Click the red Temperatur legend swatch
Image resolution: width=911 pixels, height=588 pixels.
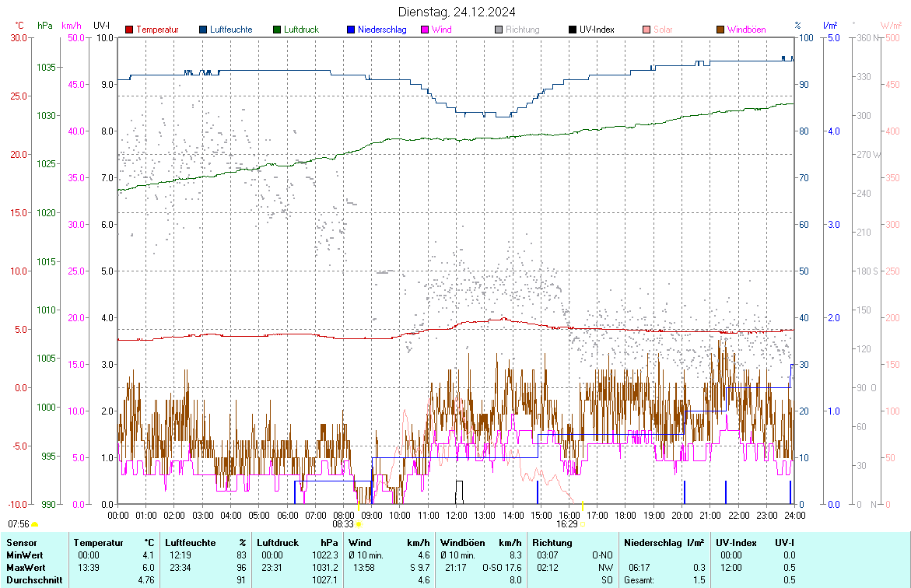pyautogui.click(x=130, y=30)
